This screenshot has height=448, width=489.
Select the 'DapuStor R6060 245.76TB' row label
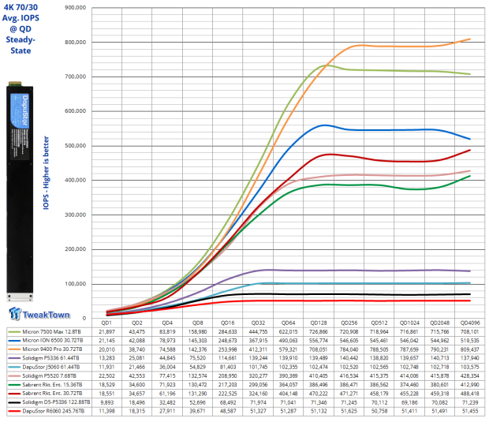(54, 411)
